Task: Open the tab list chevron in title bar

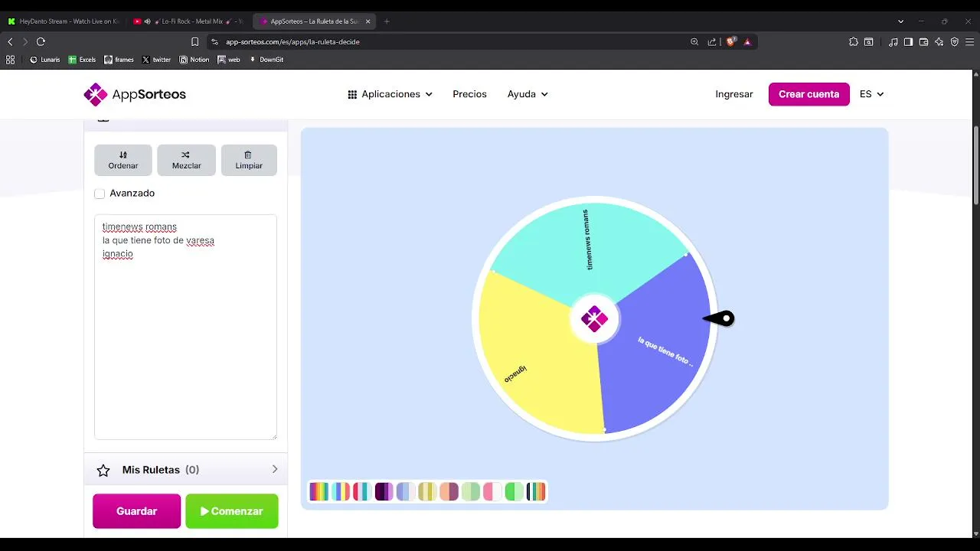Action: (x=900, y=21)
